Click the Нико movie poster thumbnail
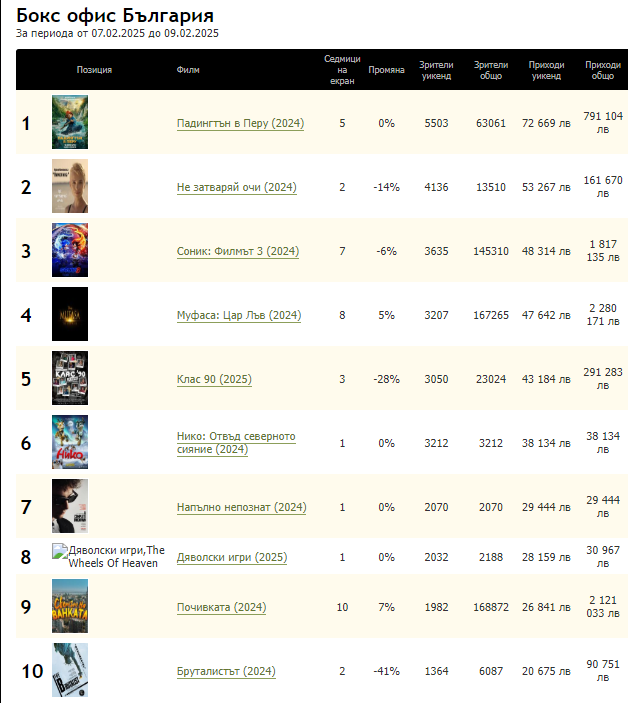628x703 pixels. [70, 442]
